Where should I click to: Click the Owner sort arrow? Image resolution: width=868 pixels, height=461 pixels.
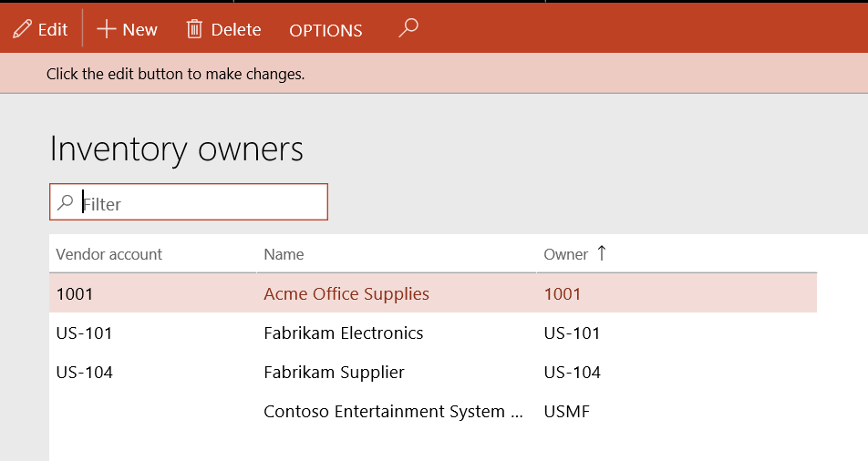(602, 253)
